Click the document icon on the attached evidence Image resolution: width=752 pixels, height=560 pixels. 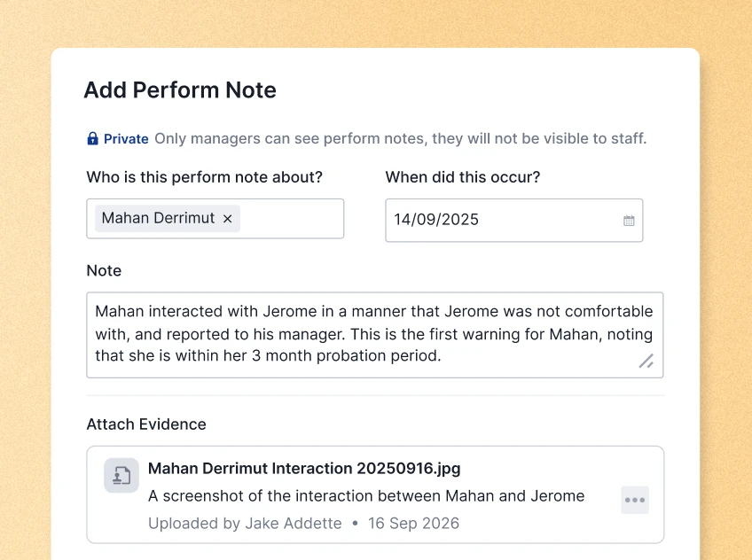pos(121,476)
